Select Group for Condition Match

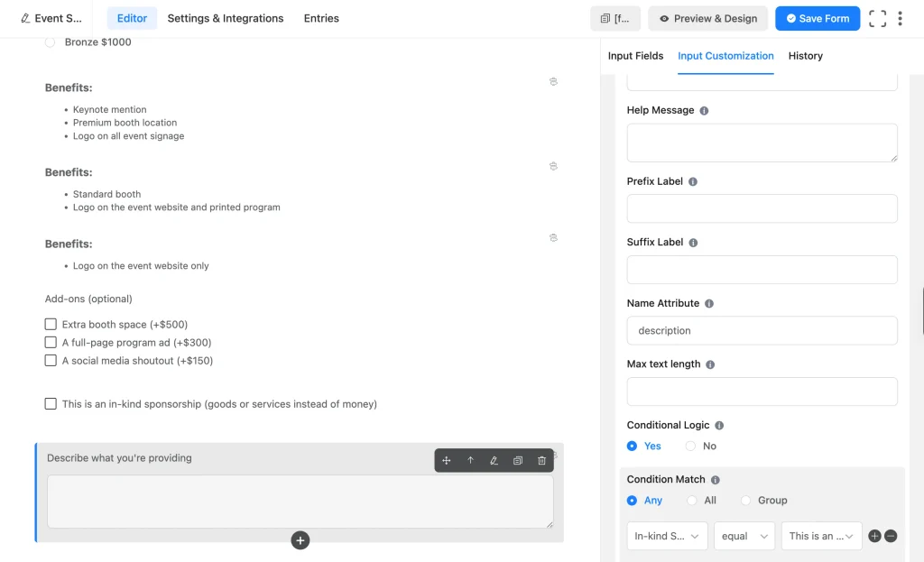(746, 500)
